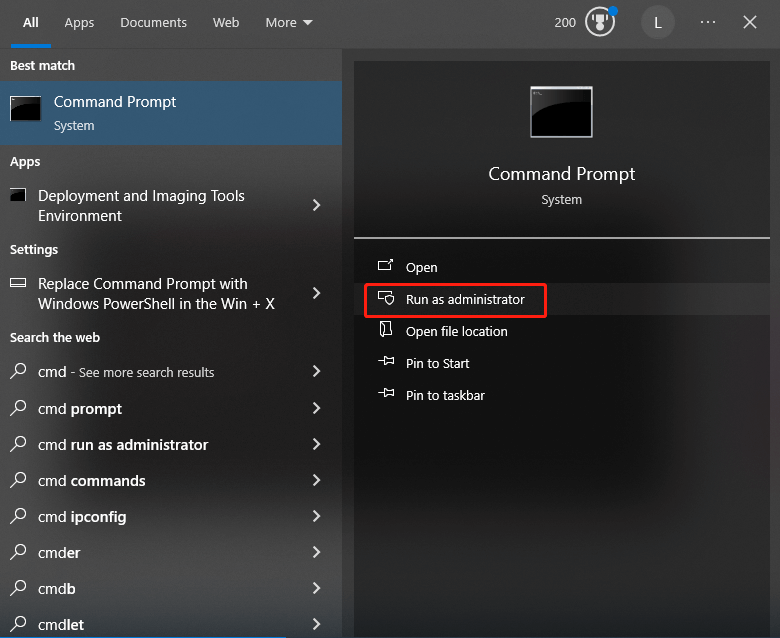The image size is (780, 638).
Task: Click the user account avatar L
Action: 658,22
